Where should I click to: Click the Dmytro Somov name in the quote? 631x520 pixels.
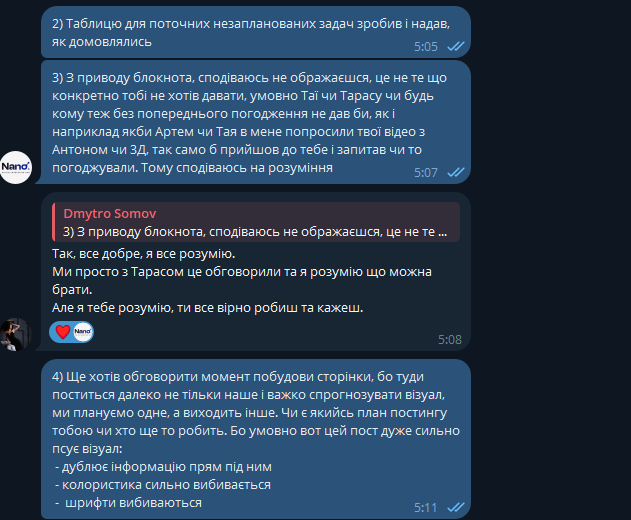[x=109, y=213]
